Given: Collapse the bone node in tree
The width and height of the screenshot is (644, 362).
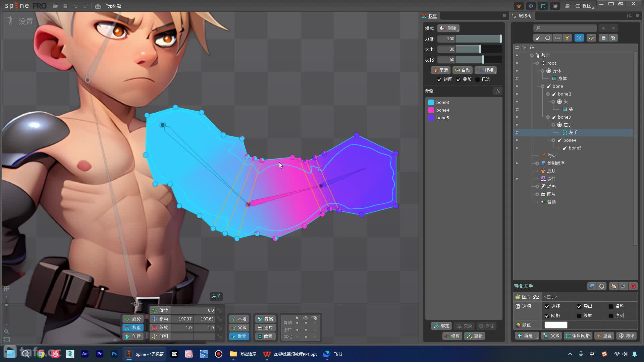Looking at the screenshot, I should click(x=542, y=86).
